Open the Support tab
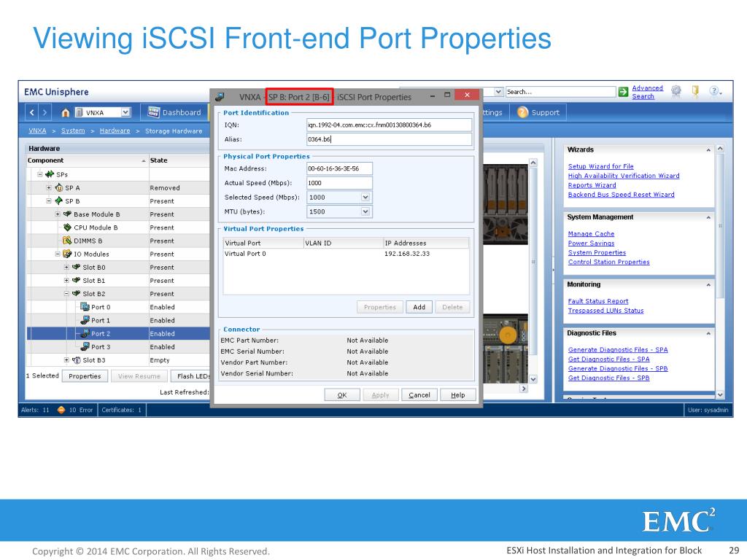This screenshot has width=747, height=560. tap(538, 112)
